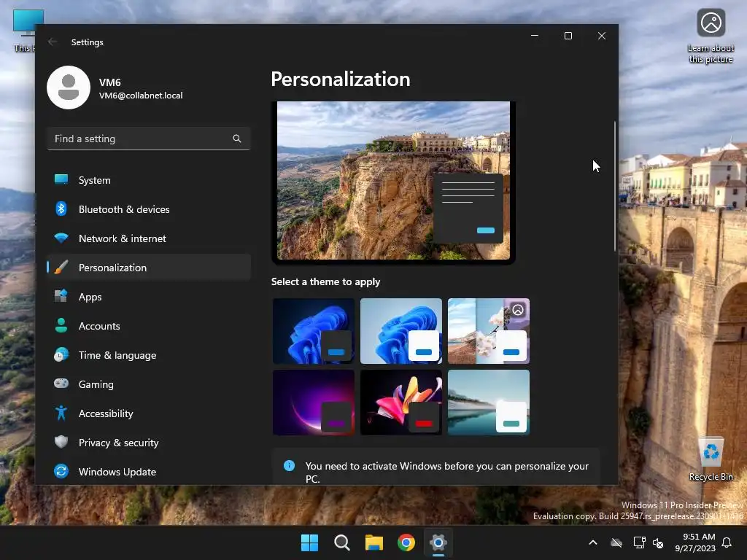
Task: Select the Recycle Bin desktop icon
Action: [x=711, y=459]
